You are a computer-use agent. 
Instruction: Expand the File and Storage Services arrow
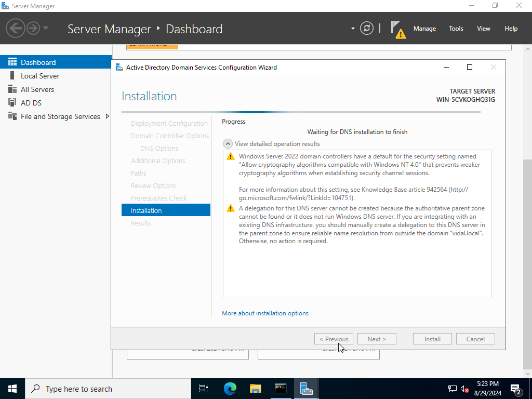tap(107, 116)
